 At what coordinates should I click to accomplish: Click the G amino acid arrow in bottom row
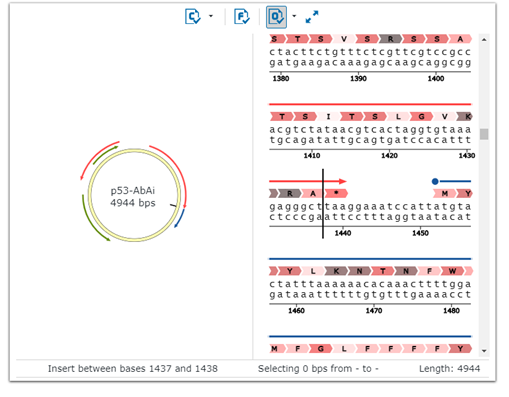[x=321, y=349]
